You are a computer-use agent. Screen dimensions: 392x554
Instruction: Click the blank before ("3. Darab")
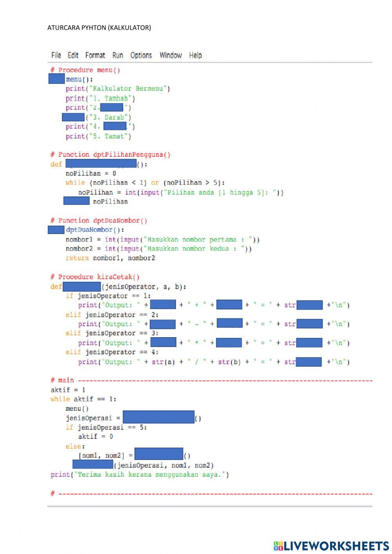[73, 117]
